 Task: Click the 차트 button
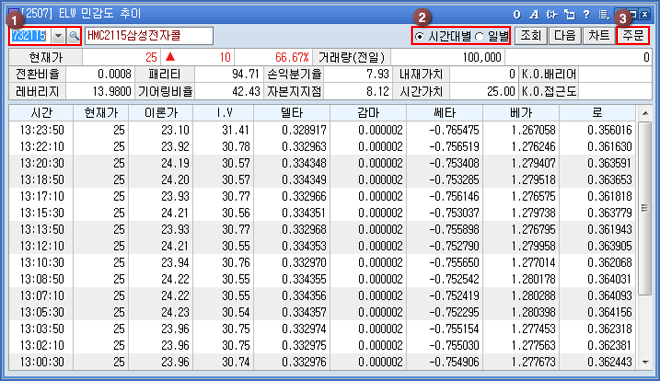599,36
